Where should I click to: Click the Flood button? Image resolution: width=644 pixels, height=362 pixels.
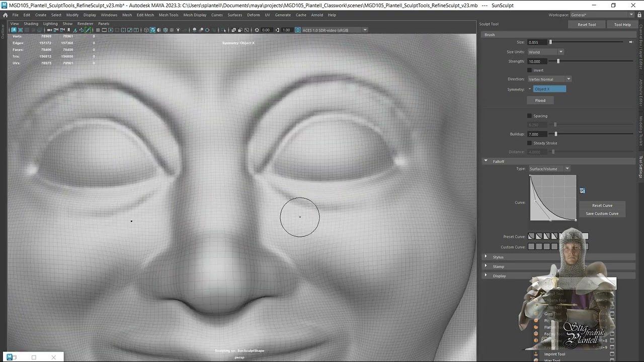click(540, 101)
